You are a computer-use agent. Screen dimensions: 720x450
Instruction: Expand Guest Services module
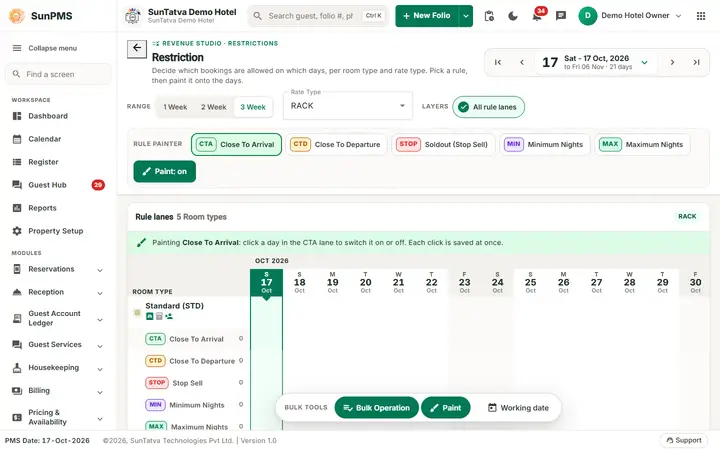click(57, 345)
